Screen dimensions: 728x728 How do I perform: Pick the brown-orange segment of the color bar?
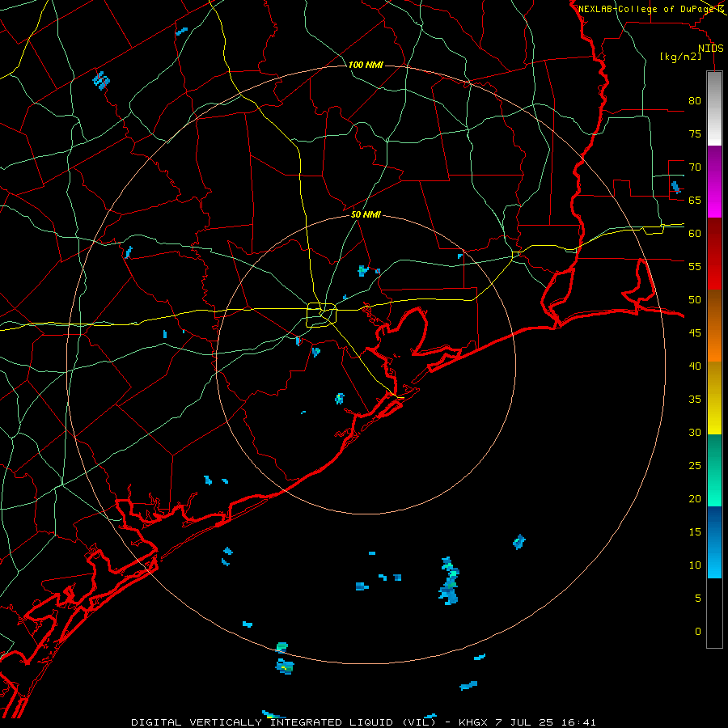tap(714, 325)
